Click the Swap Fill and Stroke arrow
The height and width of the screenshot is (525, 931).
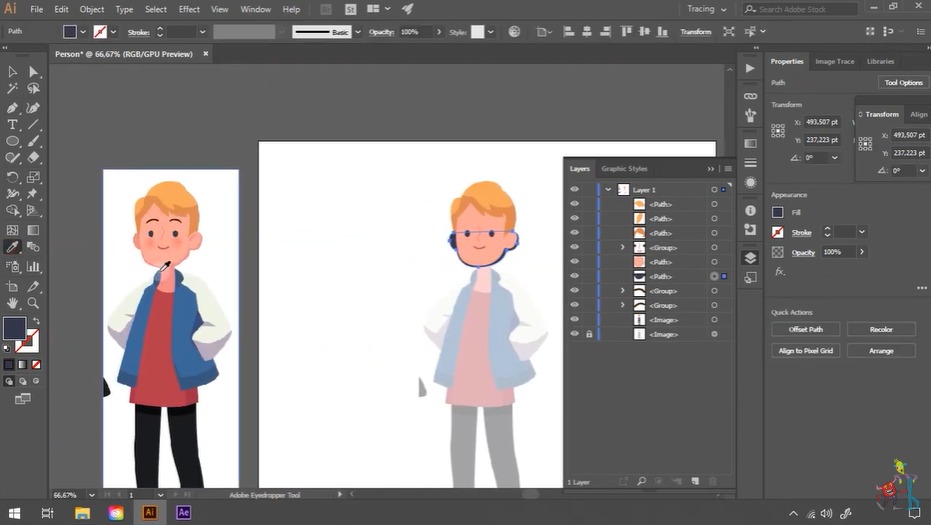(x=37, y=321)
